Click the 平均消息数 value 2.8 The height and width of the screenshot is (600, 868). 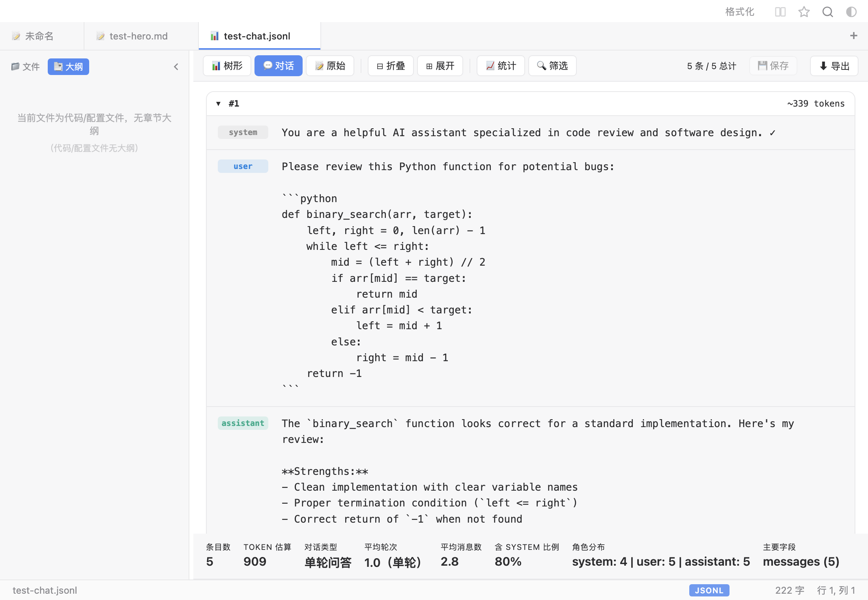tap(450, 562)
